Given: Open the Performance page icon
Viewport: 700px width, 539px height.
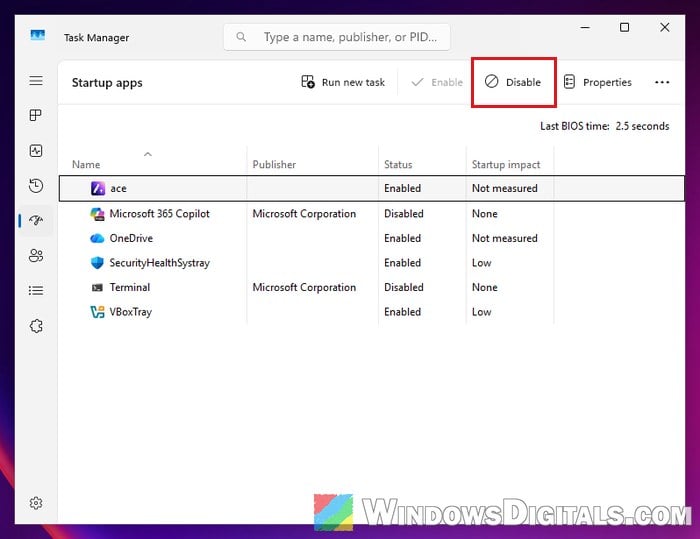Looking at the screenshot, I should pyautogui.click(x=36, y=151).
